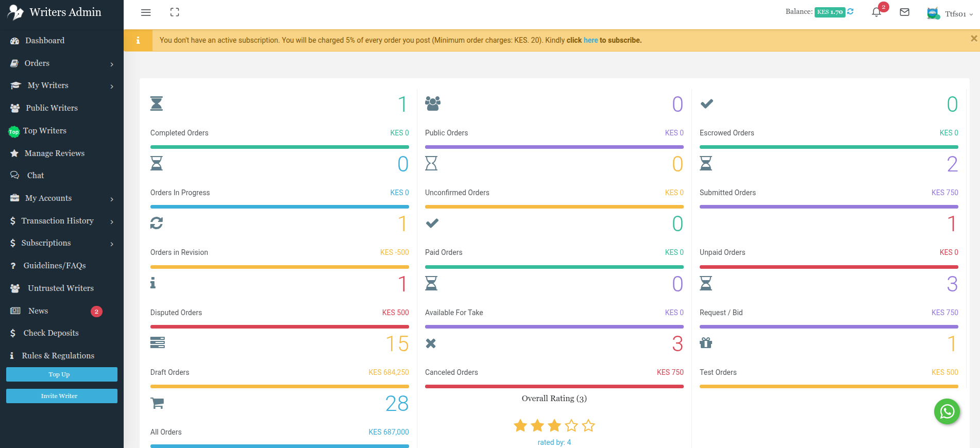This screenshot has height=448, width=980.
Task: Toggle the hamburger sidebar menu
Action: click(146, 12)
